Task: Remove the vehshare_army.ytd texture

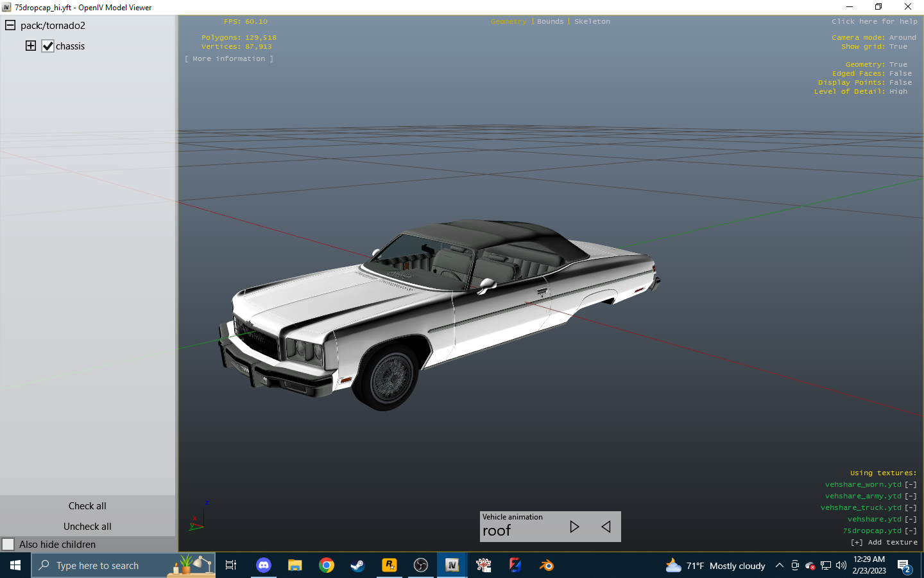Action: tap(911, 496)
